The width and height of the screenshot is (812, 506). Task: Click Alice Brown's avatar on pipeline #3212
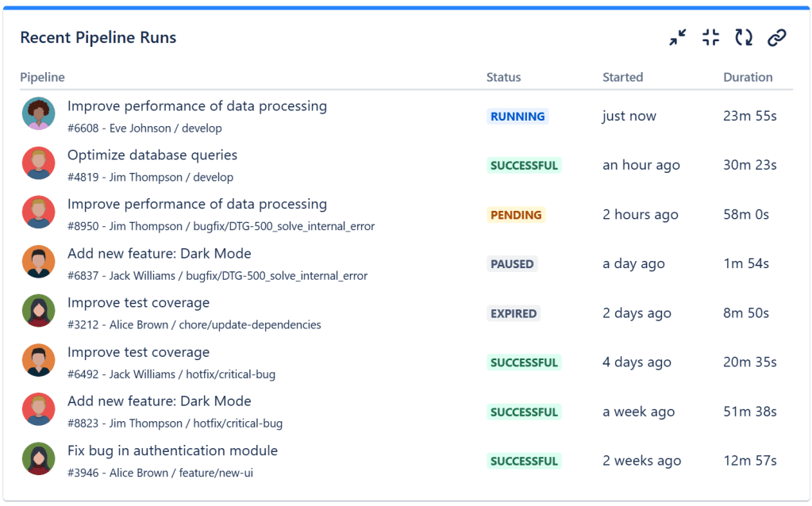click(x=38, y=311)
